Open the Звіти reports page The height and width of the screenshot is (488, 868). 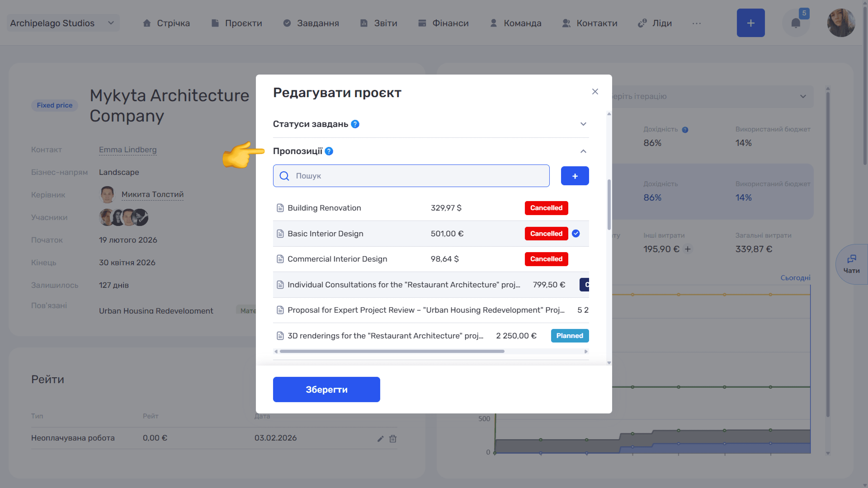tap(378, 23)
